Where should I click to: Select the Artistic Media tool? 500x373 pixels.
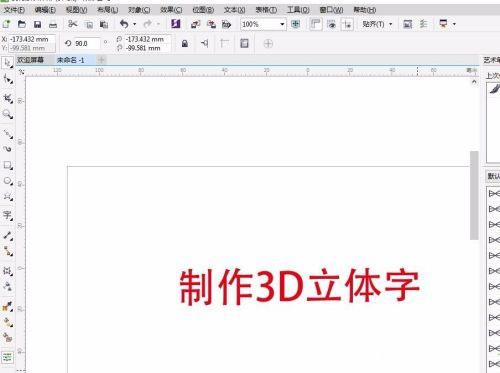click(7, 149)
